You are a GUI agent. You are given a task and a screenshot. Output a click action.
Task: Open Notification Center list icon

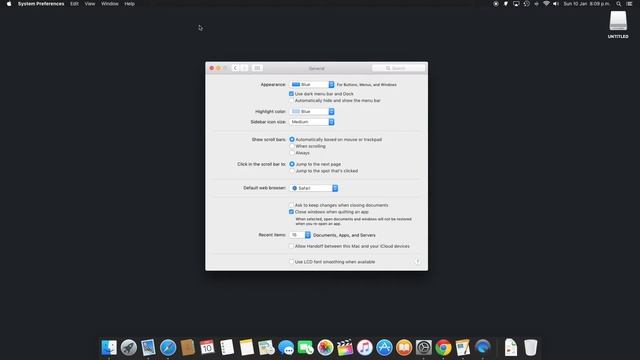coord(629,4)
